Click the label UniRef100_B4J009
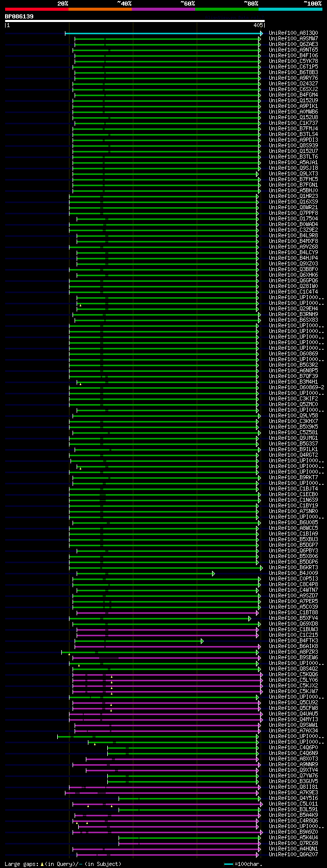 tap(293, 573)
